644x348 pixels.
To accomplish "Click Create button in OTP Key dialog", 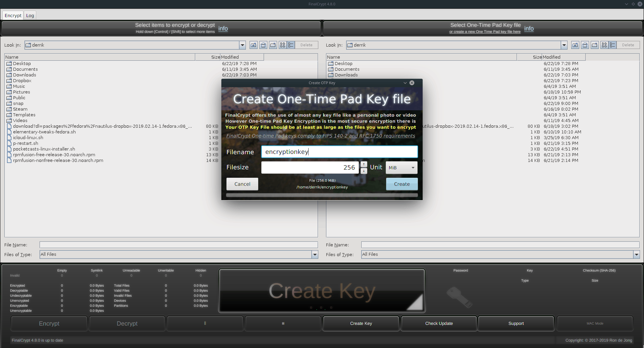I will point(402,184).
